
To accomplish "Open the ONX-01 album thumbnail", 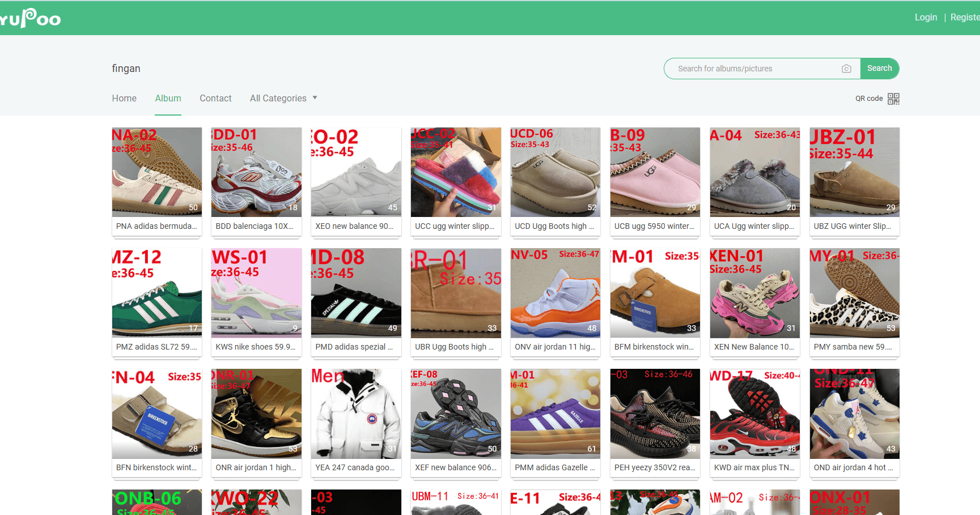I will click(855, 502).
